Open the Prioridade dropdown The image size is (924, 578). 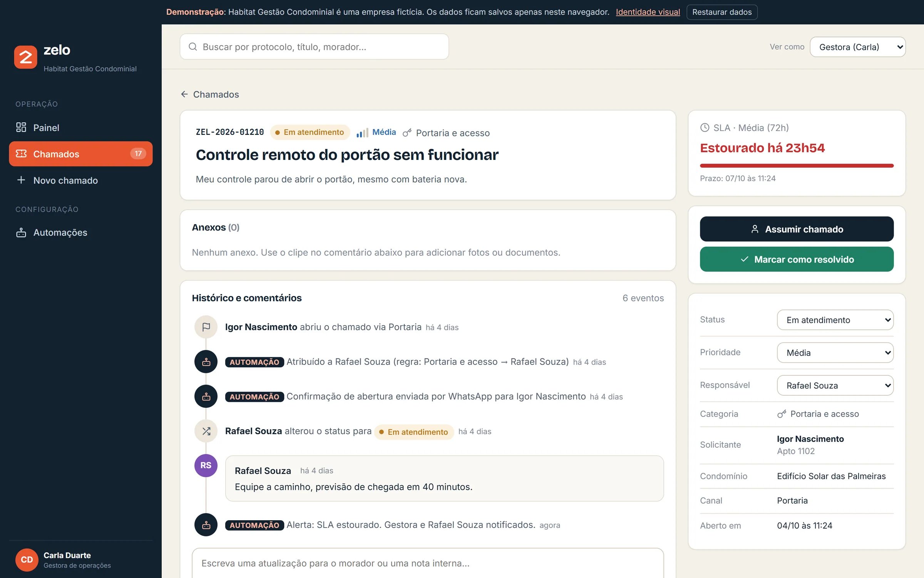[x=835, y=353]
